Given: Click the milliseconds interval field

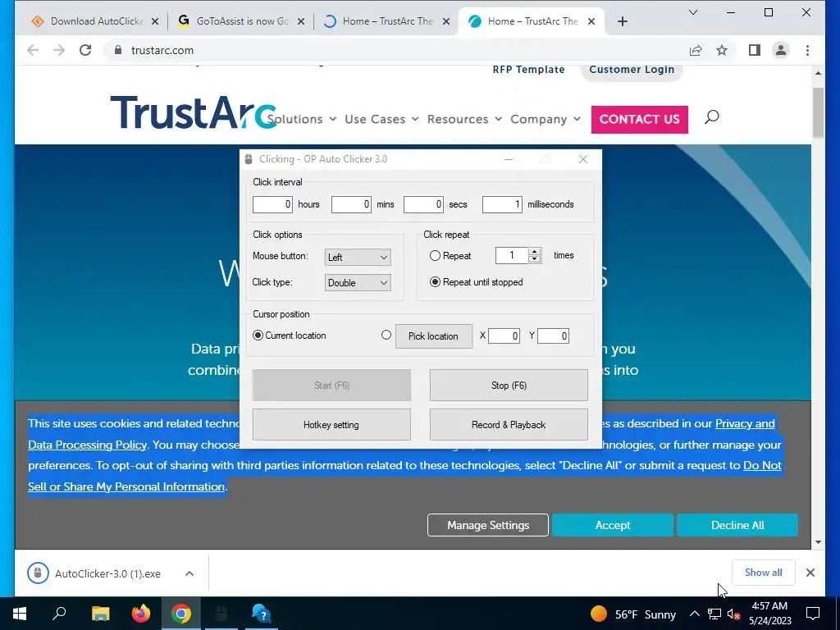Looking at the screenshot, I should (502, 204).
